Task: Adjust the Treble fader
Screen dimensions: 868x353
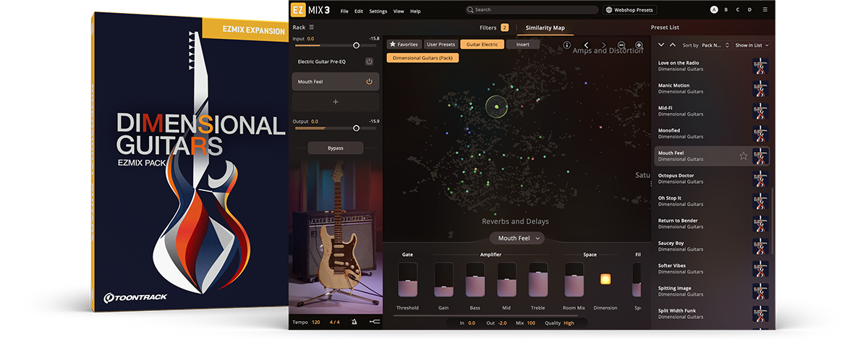Action: (538, 279)
